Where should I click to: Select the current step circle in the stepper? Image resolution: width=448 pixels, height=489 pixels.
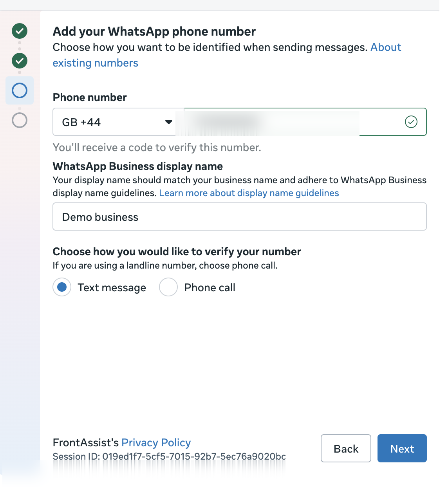click(x=20, y=90)
